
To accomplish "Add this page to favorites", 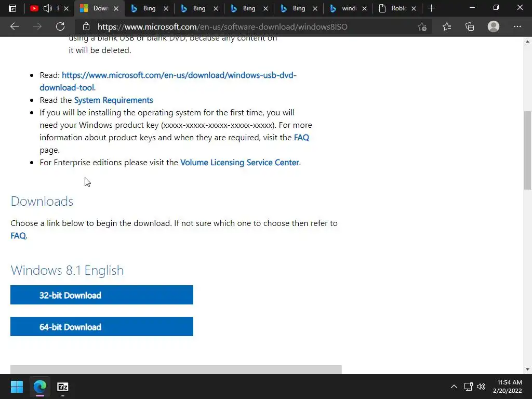I will tap(422, 26).
